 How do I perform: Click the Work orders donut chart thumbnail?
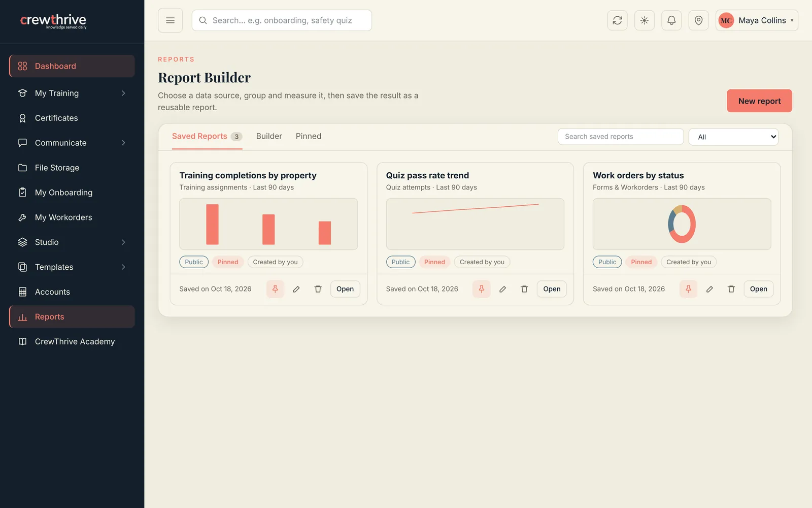682,224
